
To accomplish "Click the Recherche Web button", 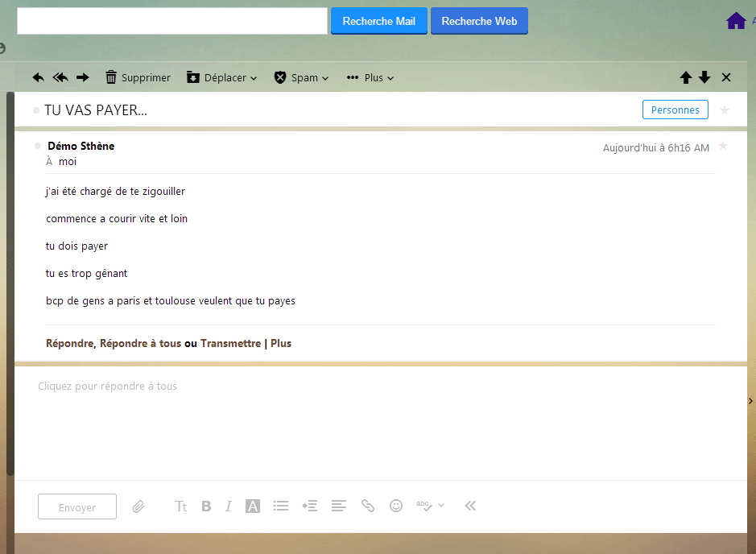I will [479, 21].
